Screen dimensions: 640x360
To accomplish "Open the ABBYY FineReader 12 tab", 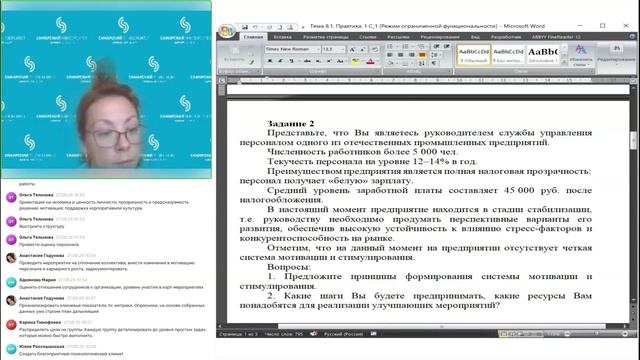I will tap(556, 37).
